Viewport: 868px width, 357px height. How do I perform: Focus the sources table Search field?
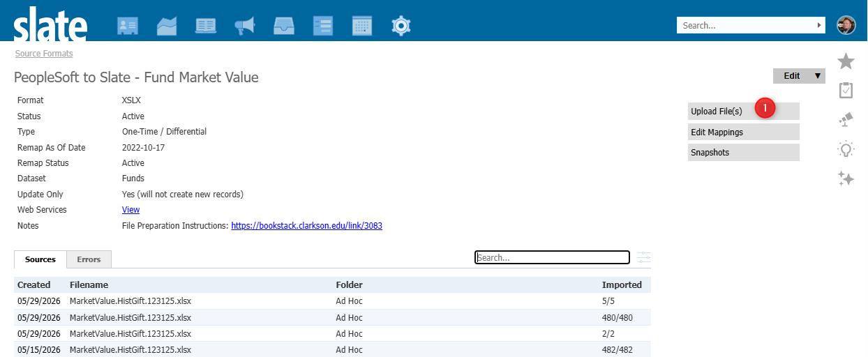pyautogui.click(x=552, y=257)
